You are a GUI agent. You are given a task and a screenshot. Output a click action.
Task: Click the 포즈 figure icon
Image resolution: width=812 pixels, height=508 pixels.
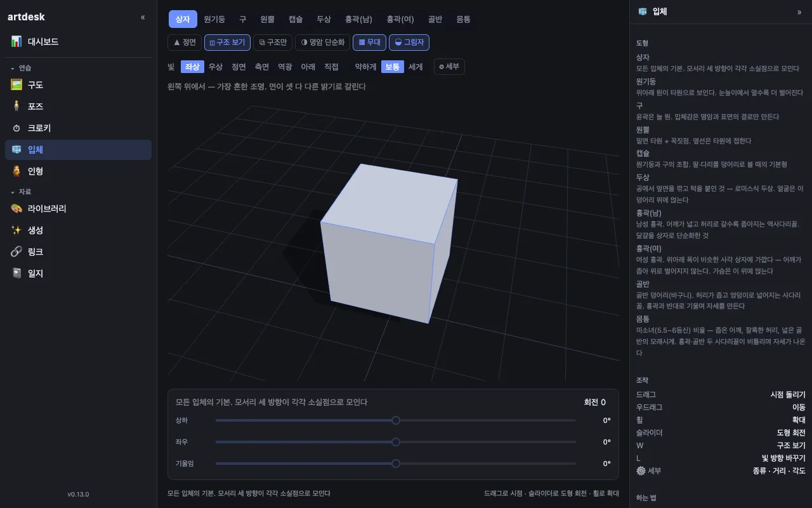coord(16,107)
